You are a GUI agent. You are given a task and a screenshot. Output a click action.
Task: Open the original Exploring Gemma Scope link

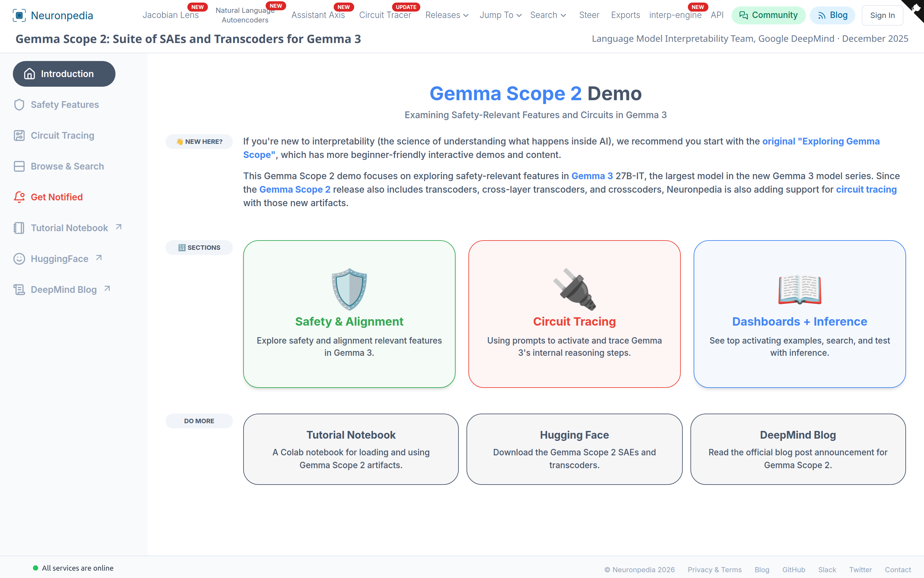click(821, 141)
